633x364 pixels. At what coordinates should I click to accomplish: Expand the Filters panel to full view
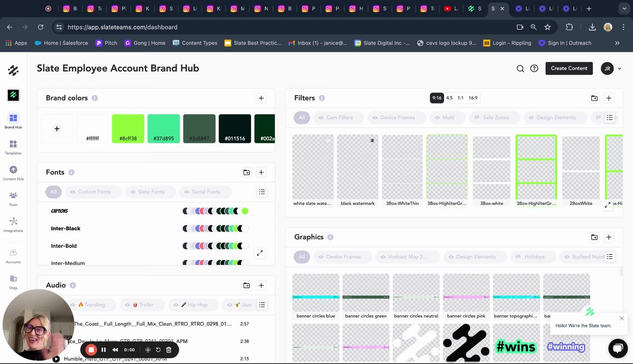607,205
